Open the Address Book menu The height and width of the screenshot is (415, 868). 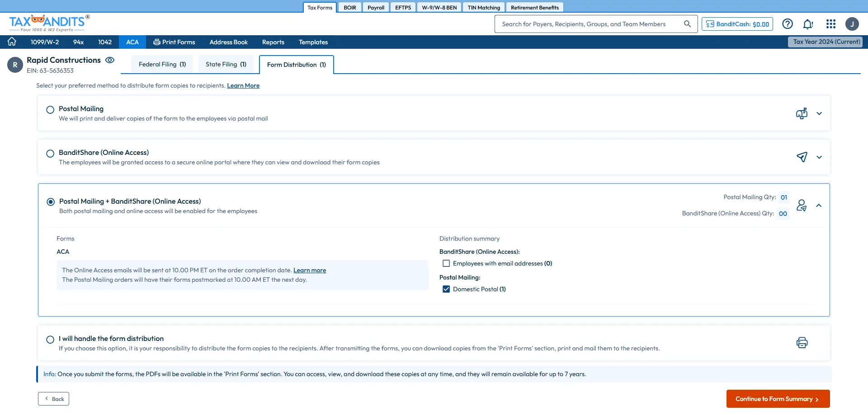click(x=229, y=42)
